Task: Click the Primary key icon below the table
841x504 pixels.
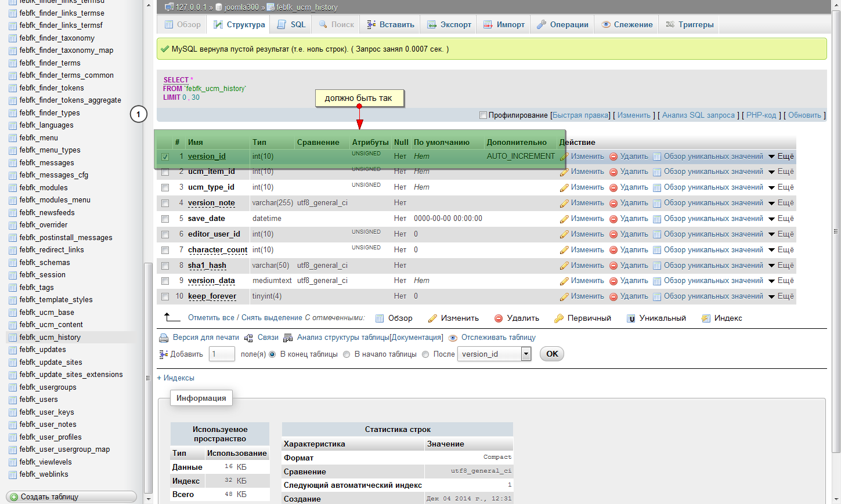Action: tap(559, 318)
